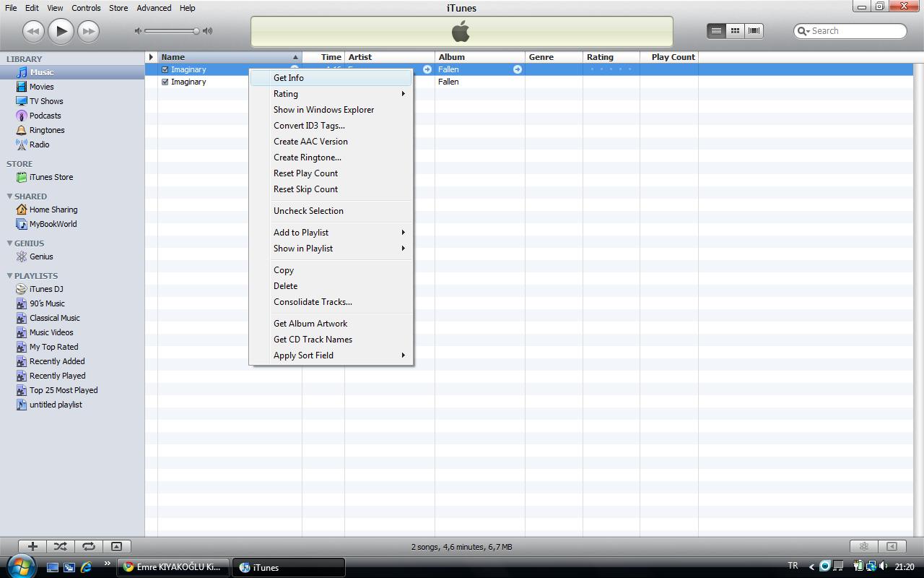
Task: Select Convert ID3 Tags...
Action: point(331,126)
